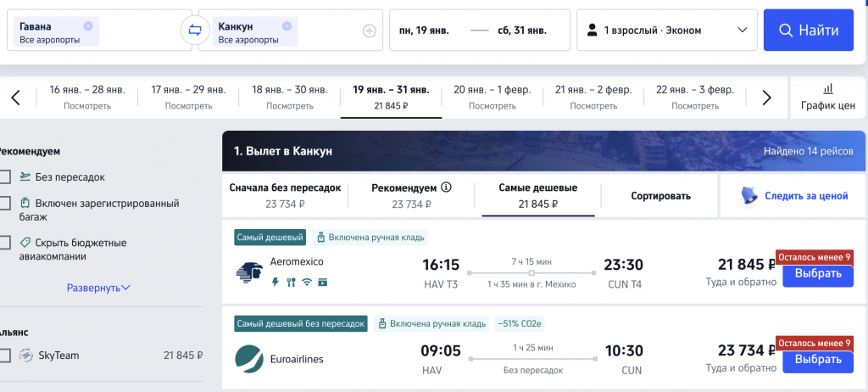The image size is (868, 392).
Task: Choose the Aeromexico flight with Выбрать
Action: 817,275
